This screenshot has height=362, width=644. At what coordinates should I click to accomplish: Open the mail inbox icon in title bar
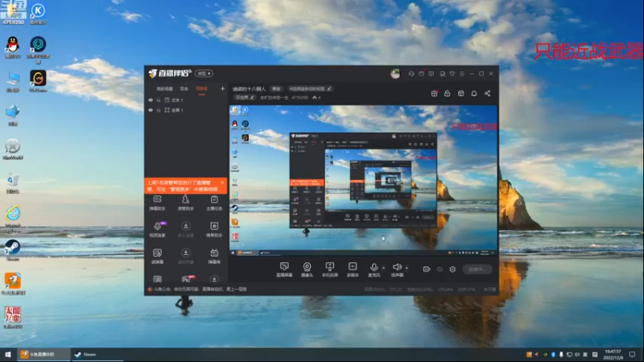point(421,74)
